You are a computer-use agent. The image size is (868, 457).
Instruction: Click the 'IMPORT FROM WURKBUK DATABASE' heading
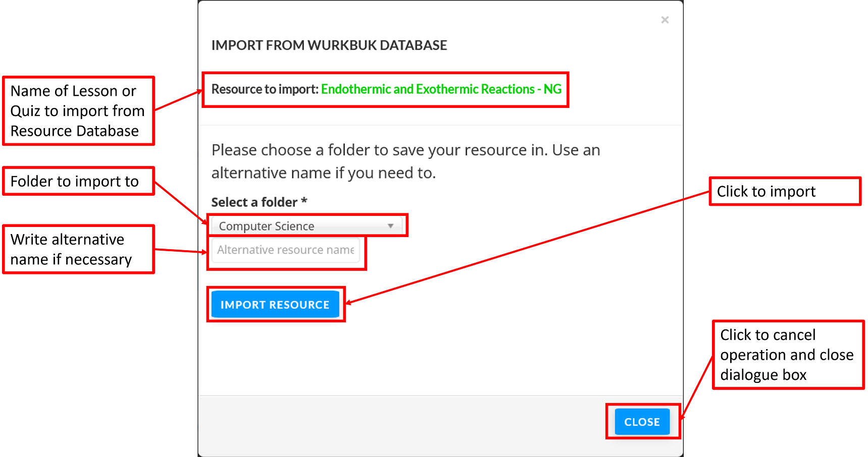pyautogui.click(x=329, y=45)
